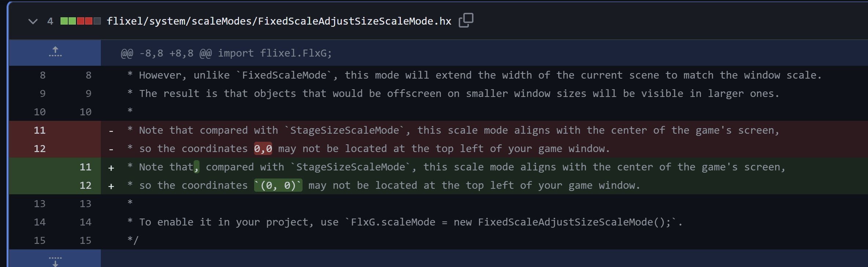Click the plus marker on added line 11
868x267 pixels.
(111, 167)
